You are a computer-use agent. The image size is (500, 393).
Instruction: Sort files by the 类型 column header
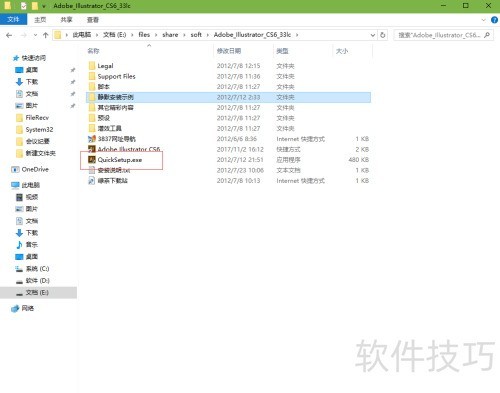[282, 51]
